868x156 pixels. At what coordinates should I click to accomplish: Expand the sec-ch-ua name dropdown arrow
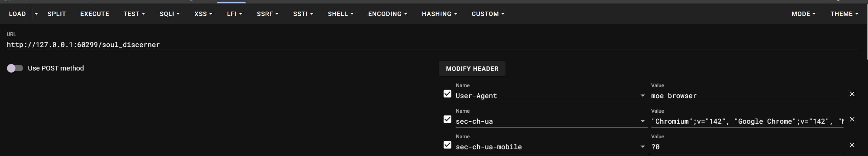pos(642,121)
